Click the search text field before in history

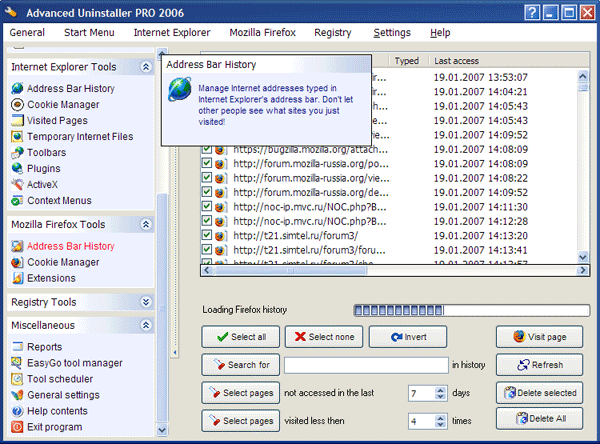coord(365,365)
